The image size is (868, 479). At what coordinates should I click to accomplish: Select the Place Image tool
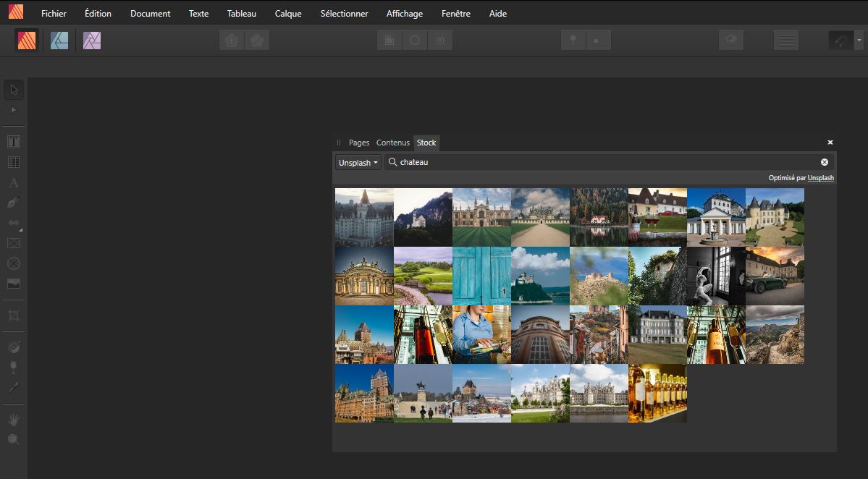(14, 284)
